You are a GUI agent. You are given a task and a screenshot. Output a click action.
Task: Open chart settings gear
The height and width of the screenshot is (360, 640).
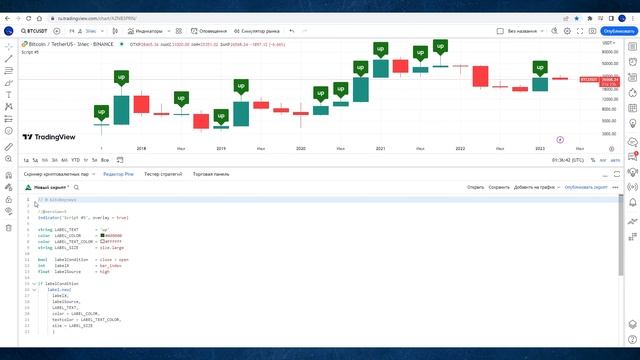point(567,31)
